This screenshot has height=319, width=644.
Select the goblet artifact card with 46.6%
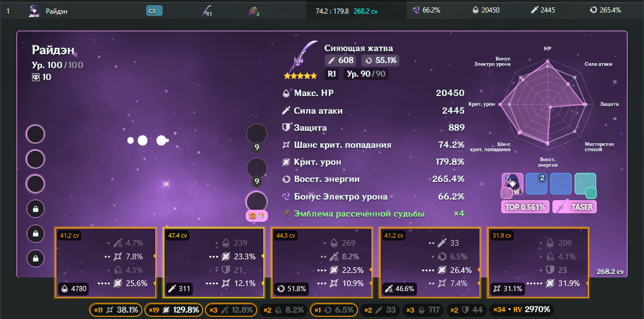click(x=430, y=262)
